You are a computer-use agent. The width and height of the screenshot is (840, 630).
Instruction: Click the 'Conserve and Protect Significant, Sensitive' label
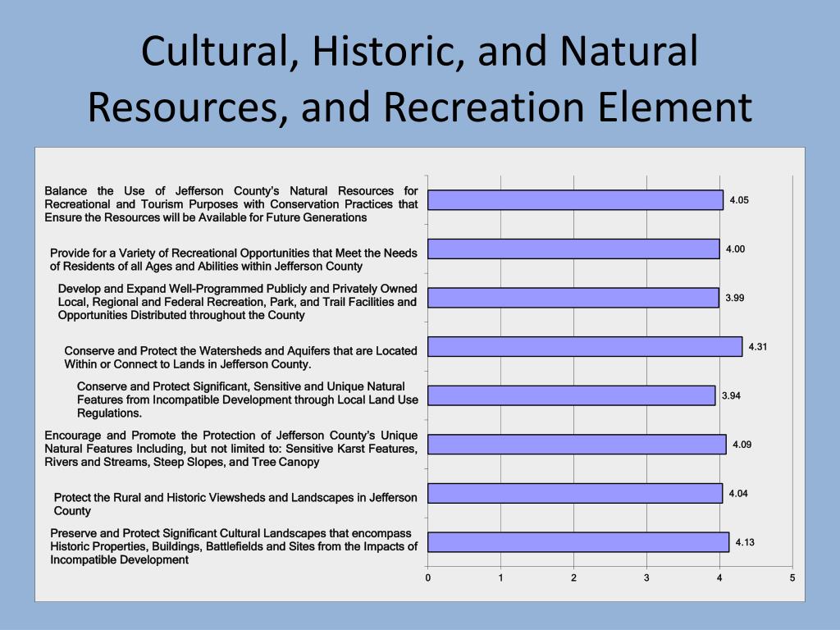[x=248, y=399]
